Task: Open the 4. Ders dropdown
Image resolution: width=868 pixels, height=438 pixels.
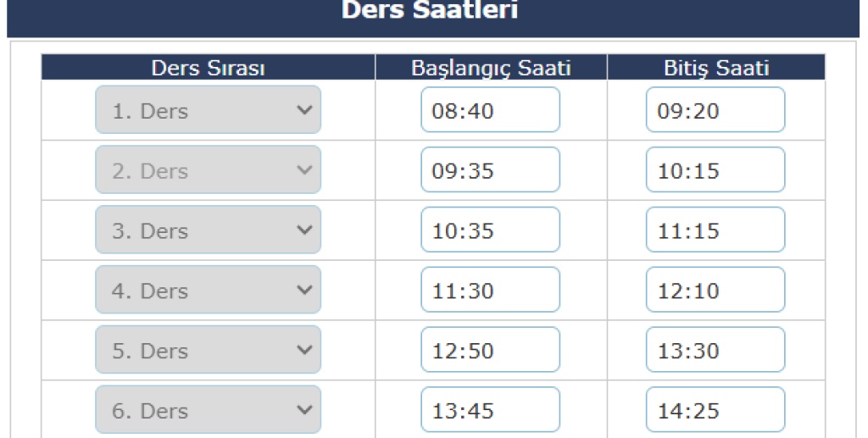Action: point(208,291)
